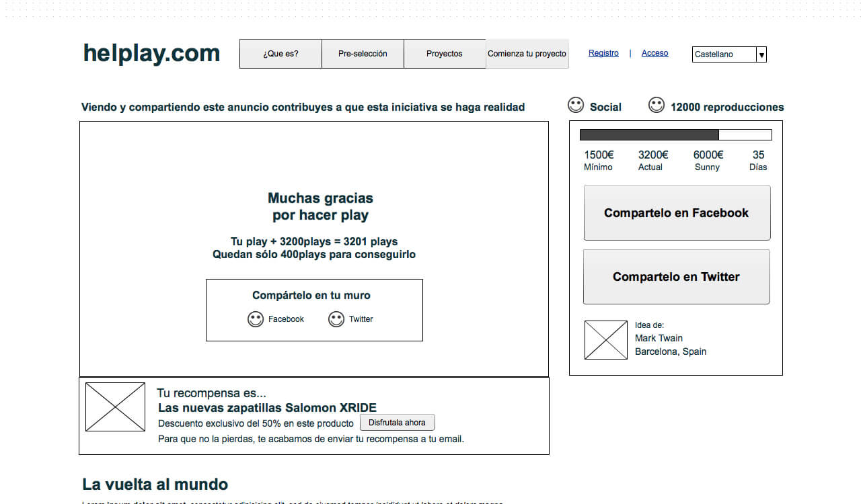861x504 pixels.
Task: Click the Acceso link
Action: 654,53
